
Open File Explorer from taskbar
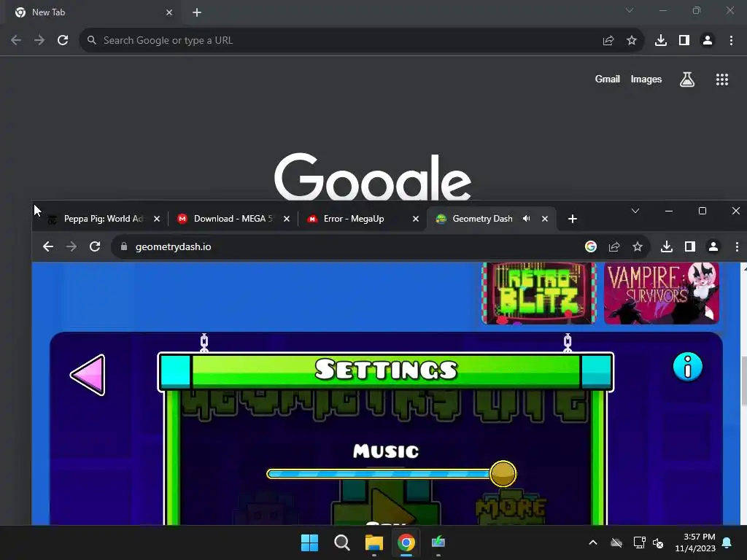click(x=374, y=542)
